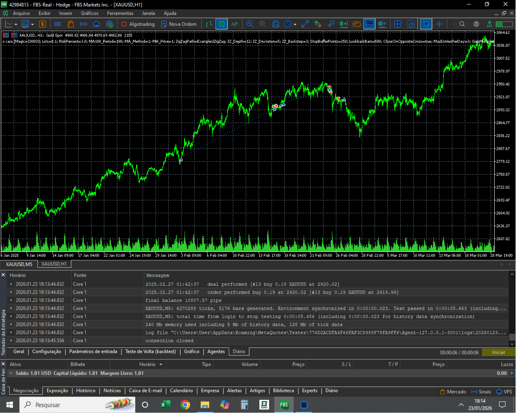Open the Histórico tab in Toolbox

tap(86, 391)
